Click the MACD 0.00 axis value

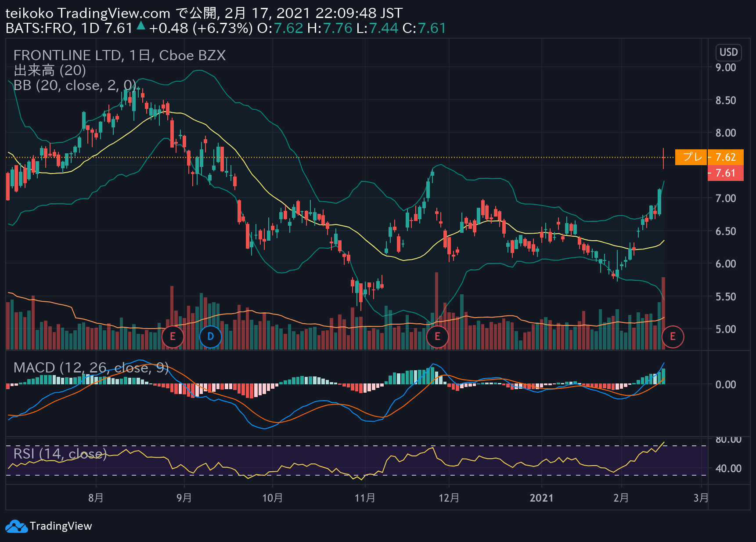point(726,385)
